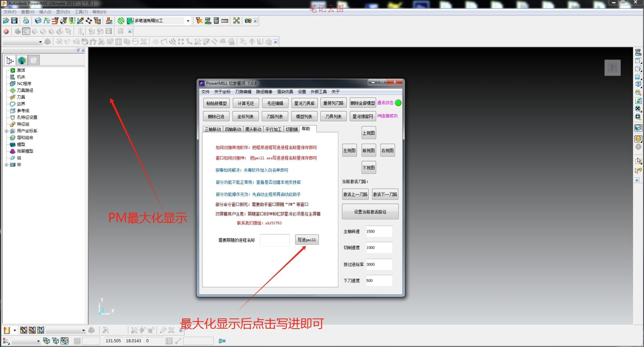Screen dimensions: 644x347
Task: Click the block (毛坯) cube icon in the main toolbar
Action: 38,21
